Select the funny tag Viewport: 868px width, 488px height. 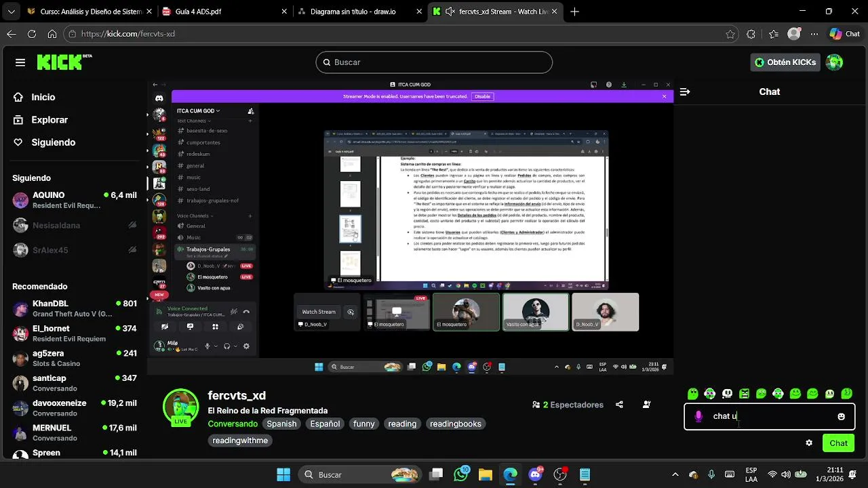click(363, 424)
